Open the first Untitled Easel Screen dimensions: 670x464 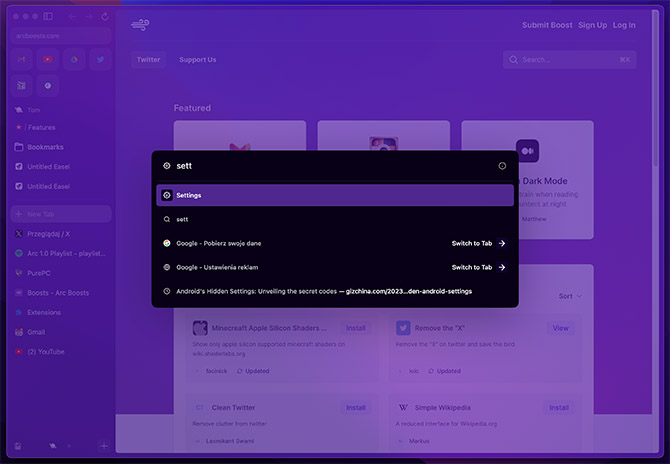[x=61, y=167]
